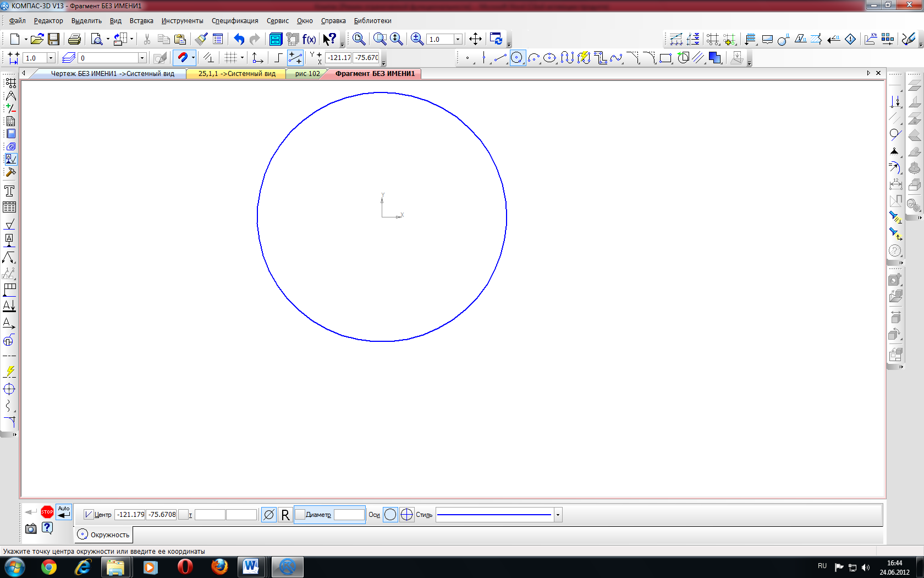
Task: Open the Библиотеки menu
Action: tap(372, 21)
